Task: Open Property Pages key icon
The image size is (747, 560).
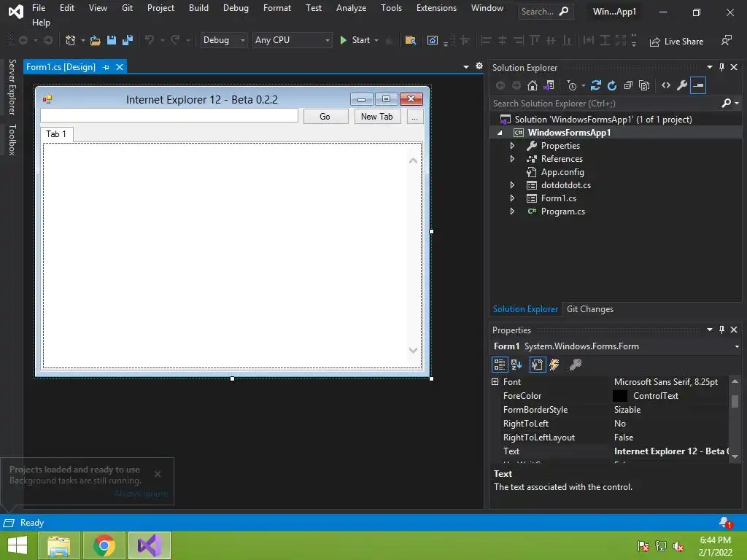Action: [576, 365]
